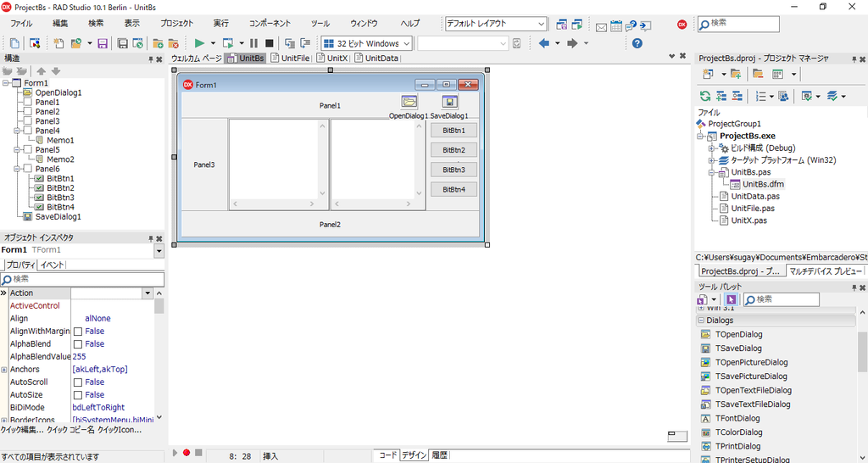This screenshot has height=463, width=868.
Task: Click Add new project icon in Project Manager
Action: click(708, 75)
